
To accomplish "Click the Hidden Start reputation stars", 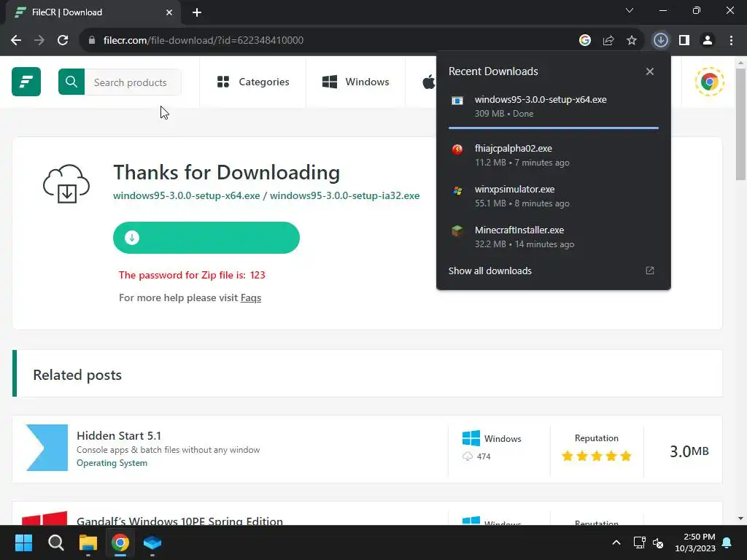I will click(x=597, y=456).
